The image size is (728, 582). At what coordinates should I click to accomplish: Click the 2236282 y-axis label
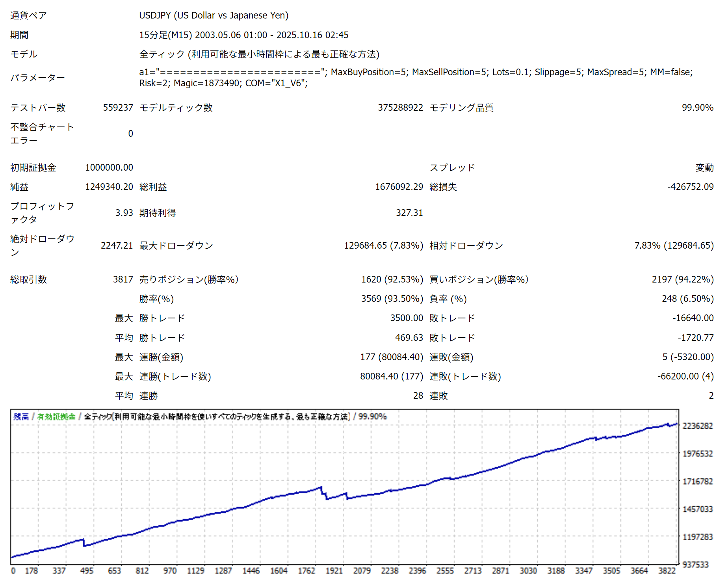(697, 426)
